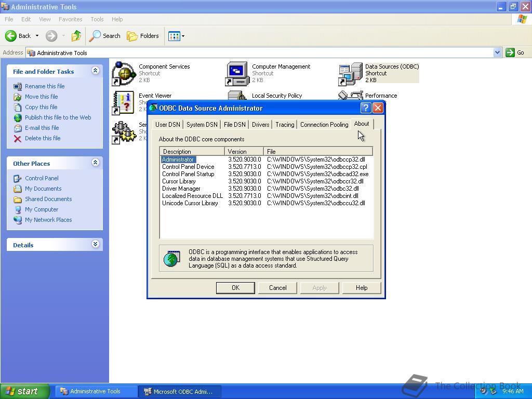Click the ODBC dialog title bar icon

(x=153, y=108)
